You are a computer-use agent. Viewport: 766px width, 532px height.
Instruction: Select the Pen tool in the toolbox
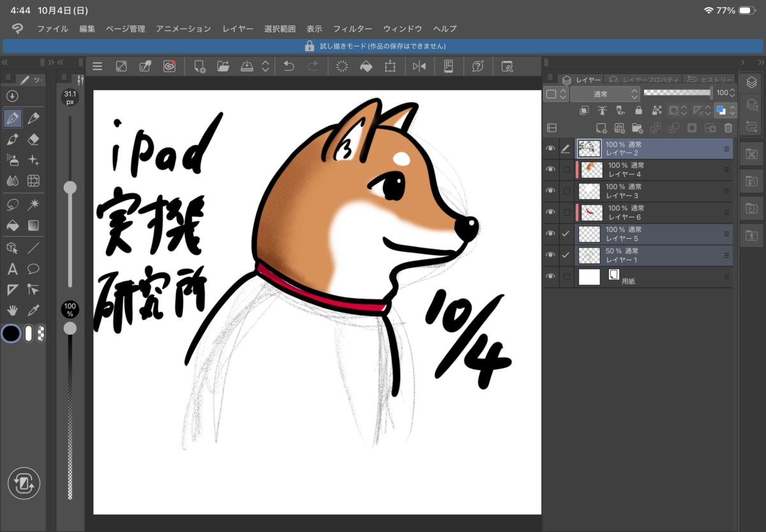tap(12, 118)
